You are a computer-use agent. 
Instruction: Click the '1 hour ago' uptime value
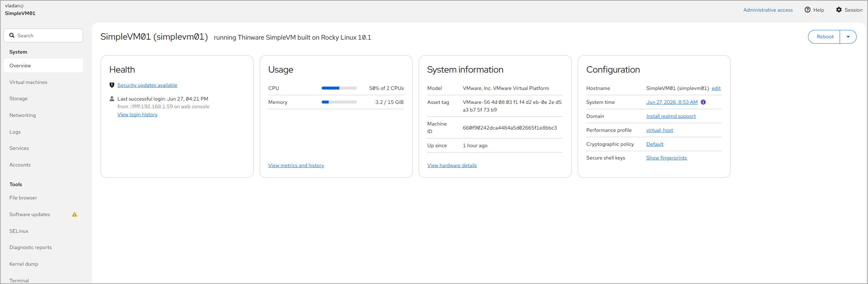pyautogui.click(x=475, y=146)
